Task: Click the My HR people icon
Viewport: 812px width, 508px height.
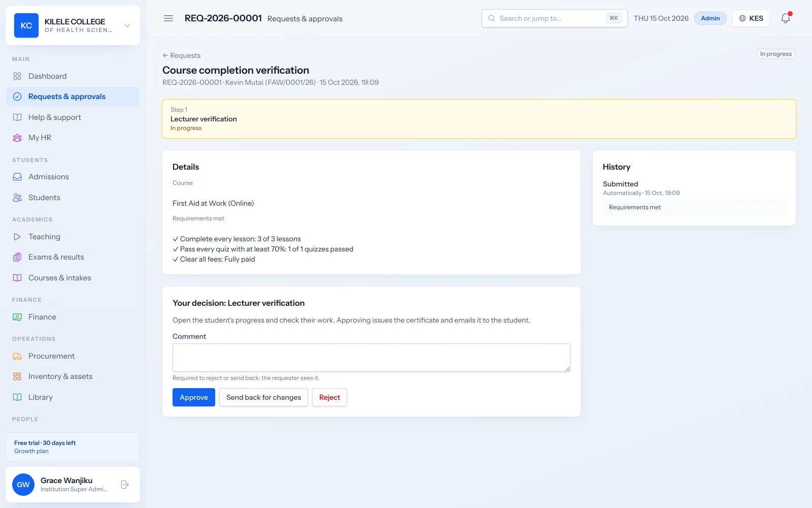Action: [x=17, y=138]
